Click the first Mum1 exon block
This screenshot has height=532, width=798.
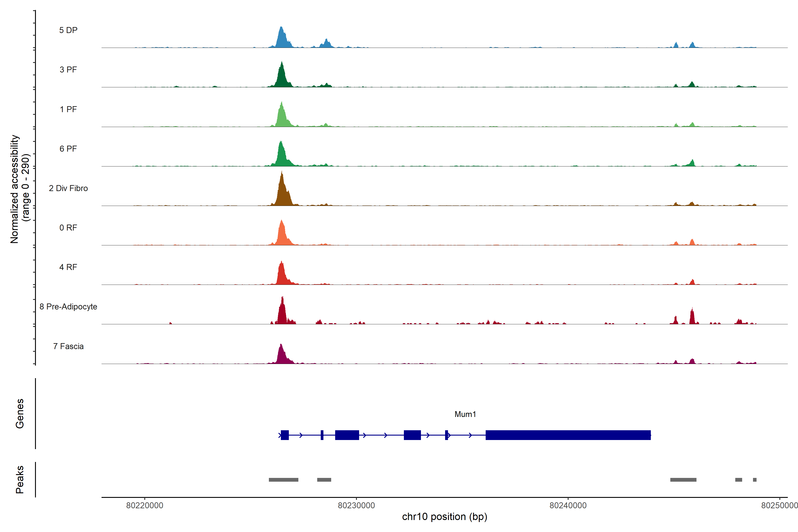285,435
